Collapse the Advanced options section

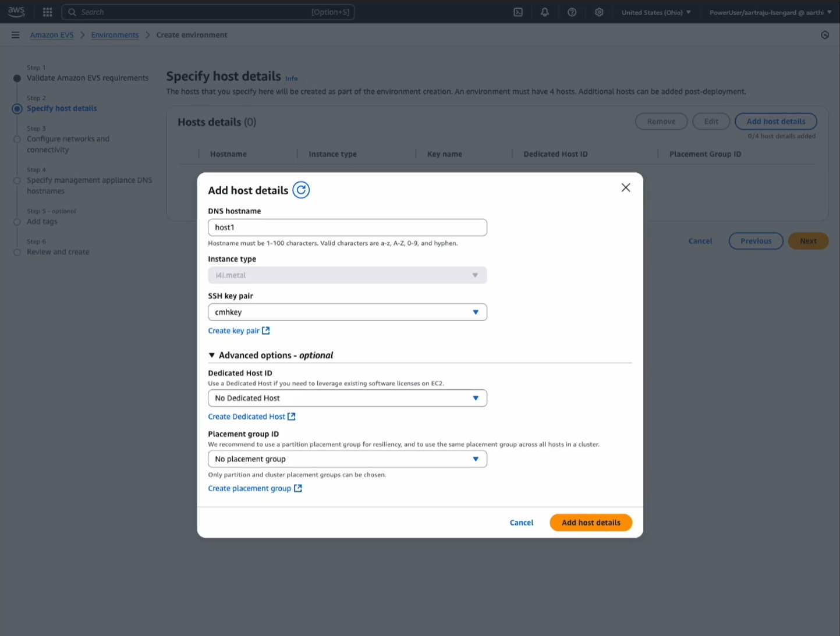[271, 355]
